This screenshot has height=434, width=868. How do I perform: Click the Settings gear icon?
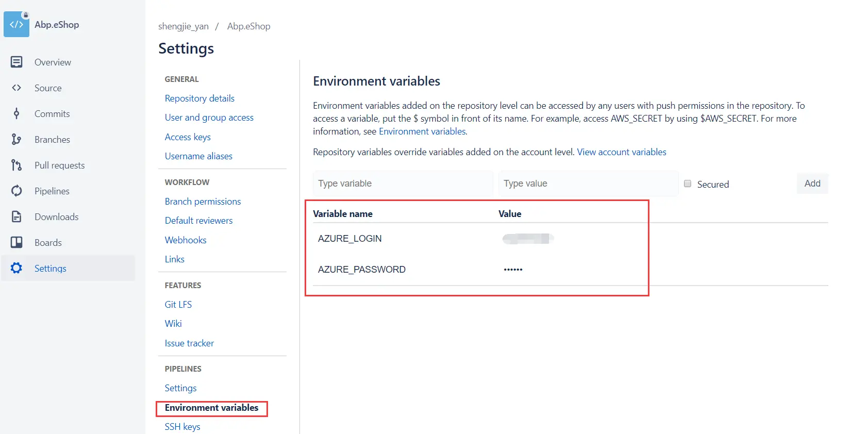[x=16, y=268]
